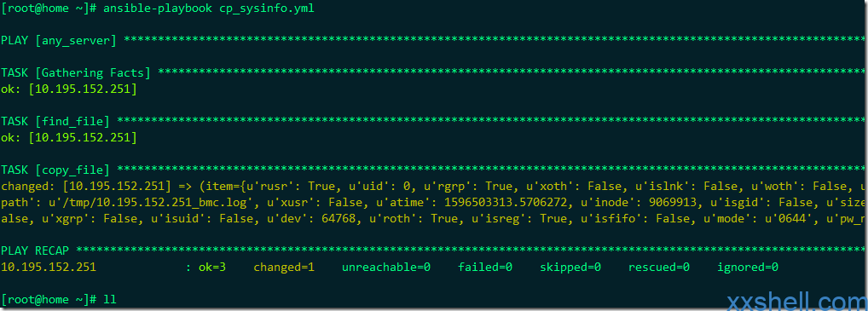The width and height of the screenshot is (868, 311).
Task: Click the IP under Gathering Facts
Action: click(83, 89)
